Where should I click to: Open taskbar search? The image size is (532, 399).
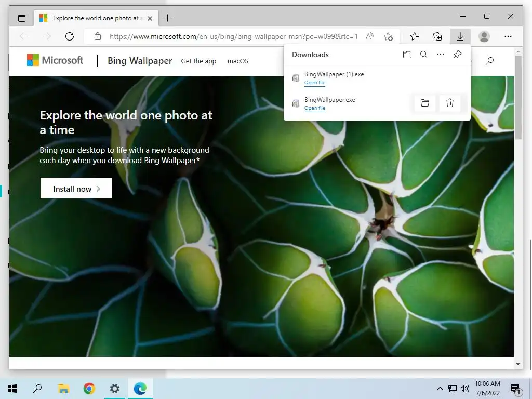point(37,389)
